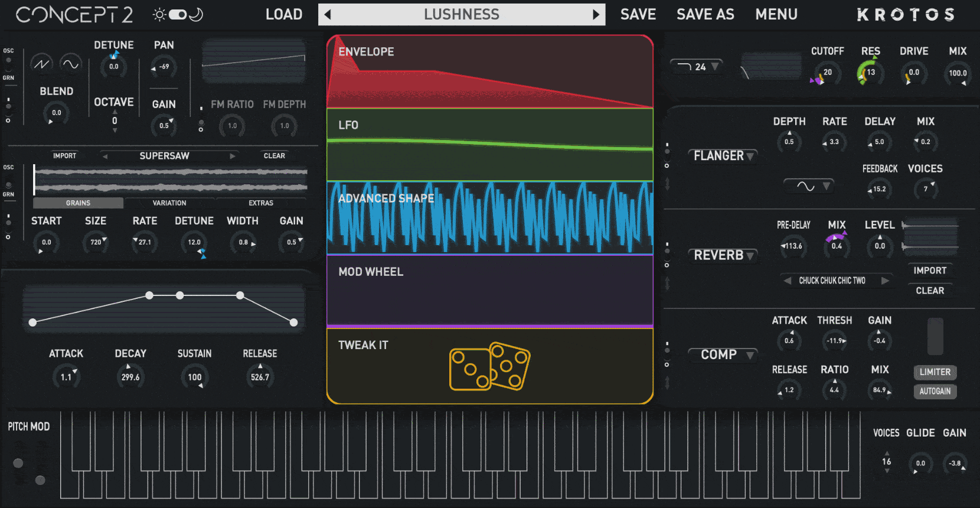Screen dimensions: 980x508
Task: Select the sawtooth oscillator waveform icon
Action: (41, 64)
